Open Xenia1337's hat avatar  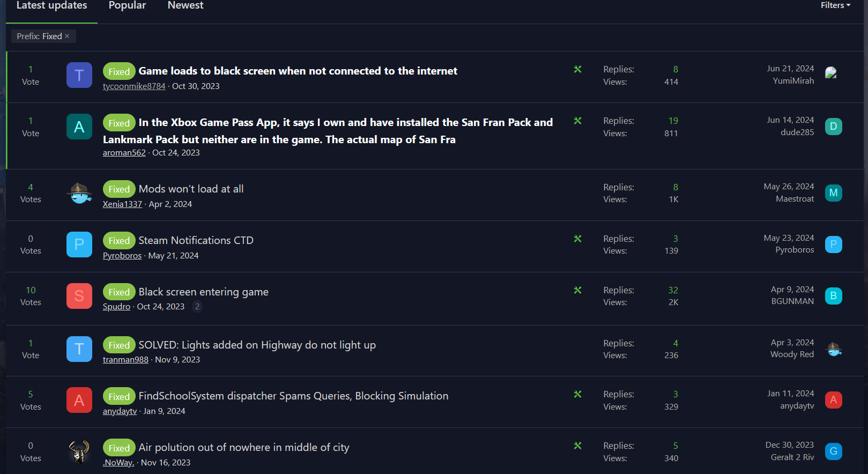pos(79,192)
